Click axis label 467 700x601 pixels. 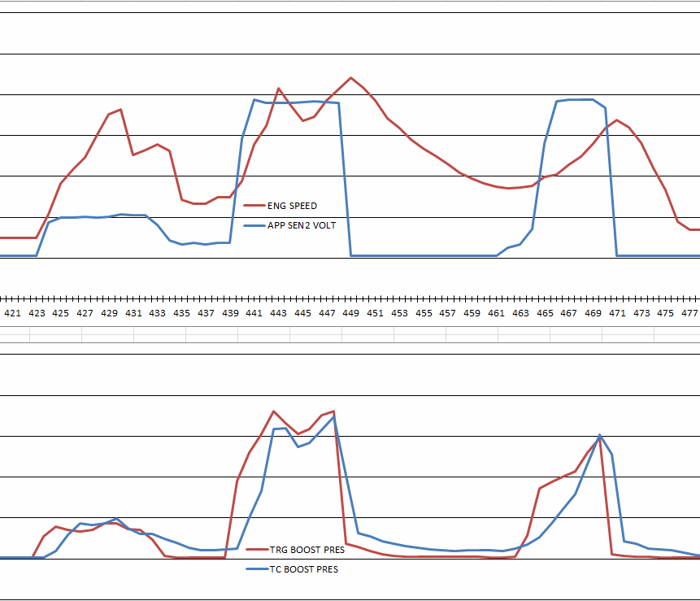point(569,313)
